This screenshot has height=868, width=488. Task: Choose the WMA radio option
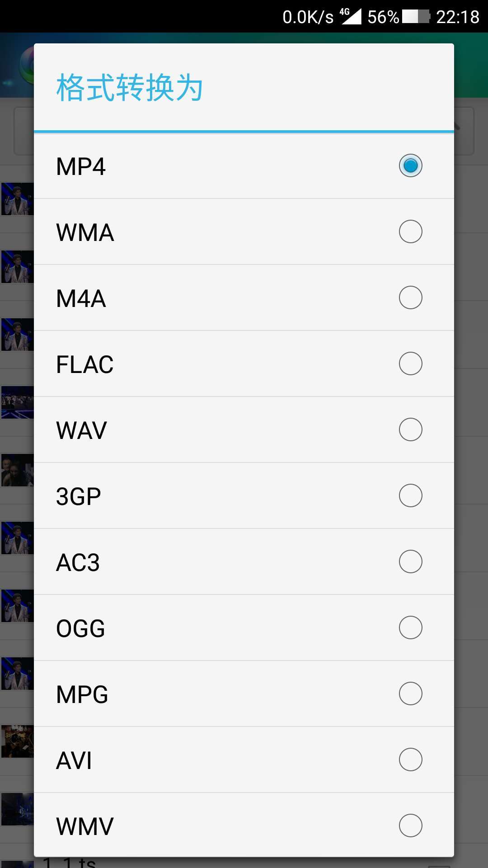(x=410, y=231)
